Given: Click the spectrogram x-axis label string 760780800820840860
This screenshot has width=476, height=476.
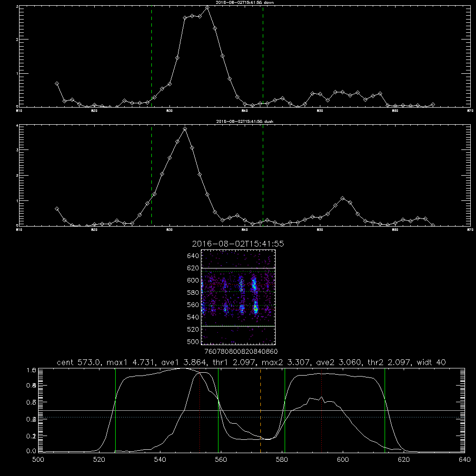Looking at the screenshot, I should (x=241, y=351).
